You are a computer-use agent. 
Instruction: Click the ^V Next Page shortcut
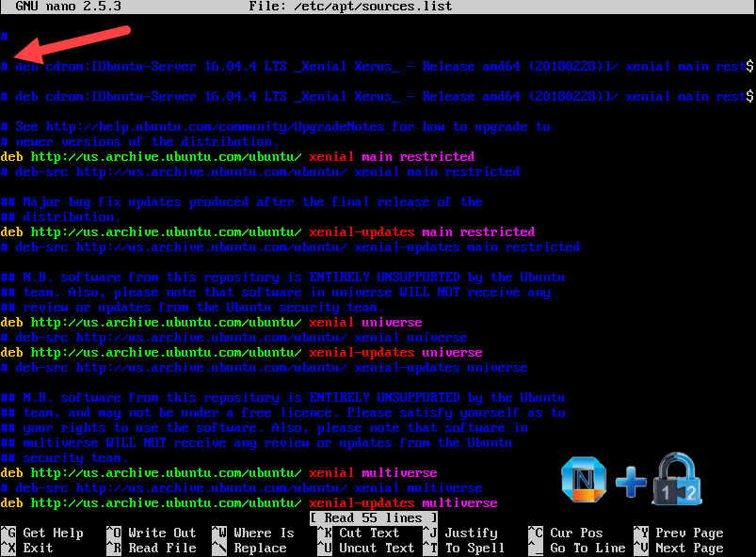679,548
